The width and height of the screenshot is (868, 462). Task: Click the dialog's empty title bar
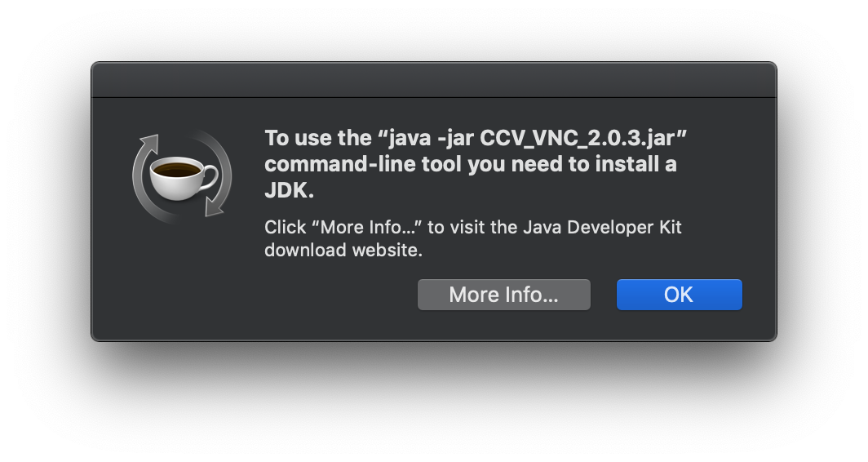point(433,80)
